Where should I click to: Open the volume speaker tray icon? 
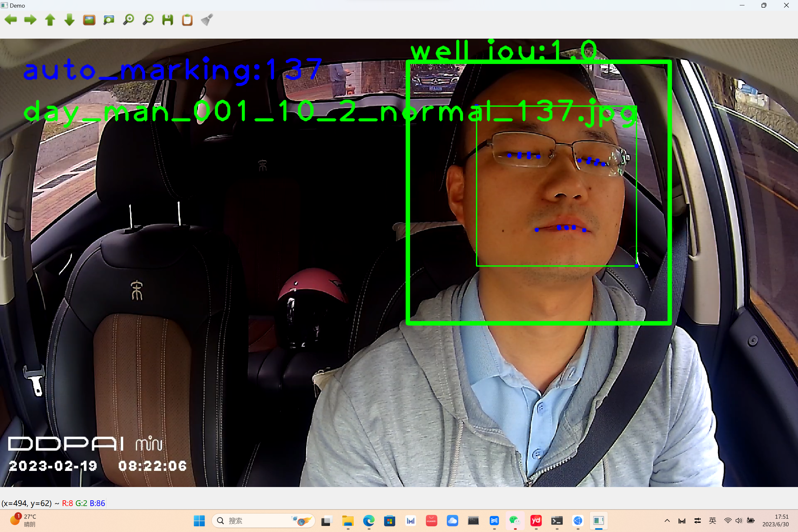click(738, 521)
